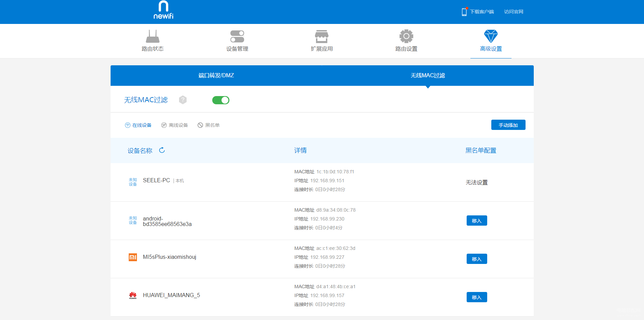Screen dimensions: 644x320
Task: Select offline devices (离线设备) filter
Action: [x=175, y=125]
